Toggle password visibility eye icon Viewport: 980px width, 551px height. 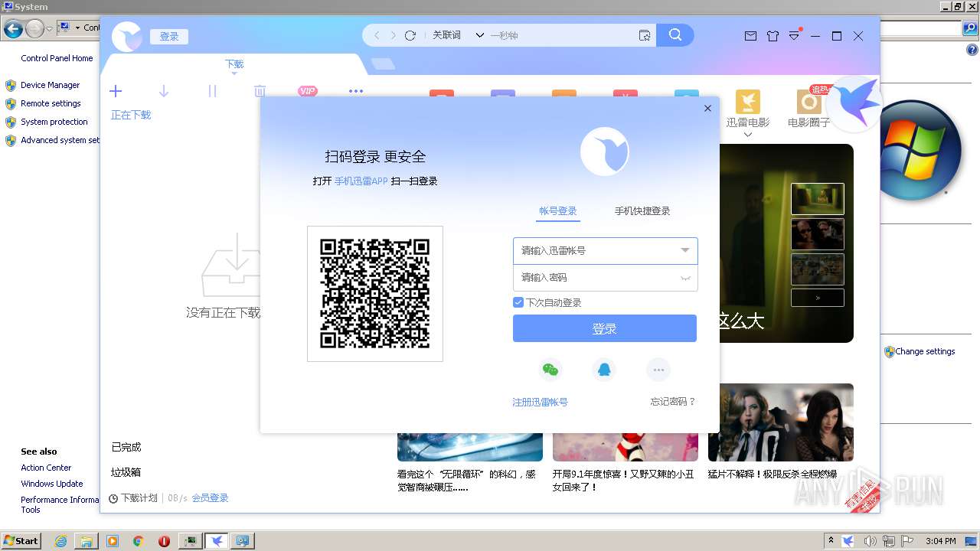(685, 278)
